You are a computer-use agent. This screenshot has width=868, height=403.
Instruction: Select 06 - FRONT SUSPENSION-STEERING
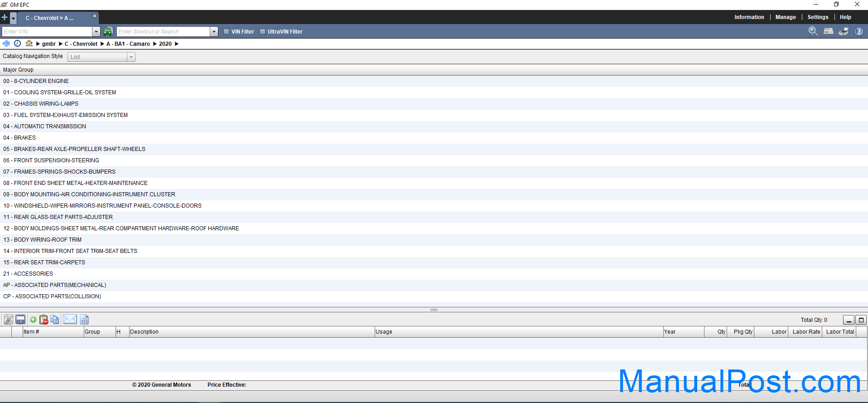pos(434,160)
